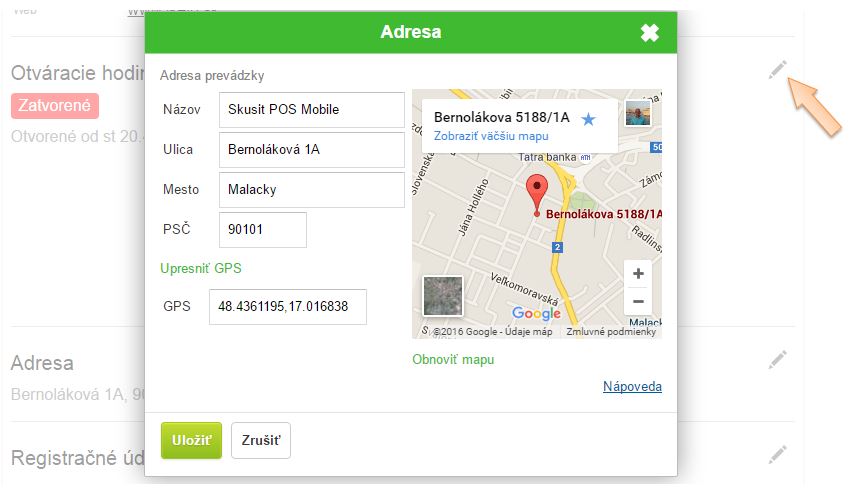Viewport: 857px width, 493px height.
Task: Open the Nápoveda help link
Action: point(632,387)
